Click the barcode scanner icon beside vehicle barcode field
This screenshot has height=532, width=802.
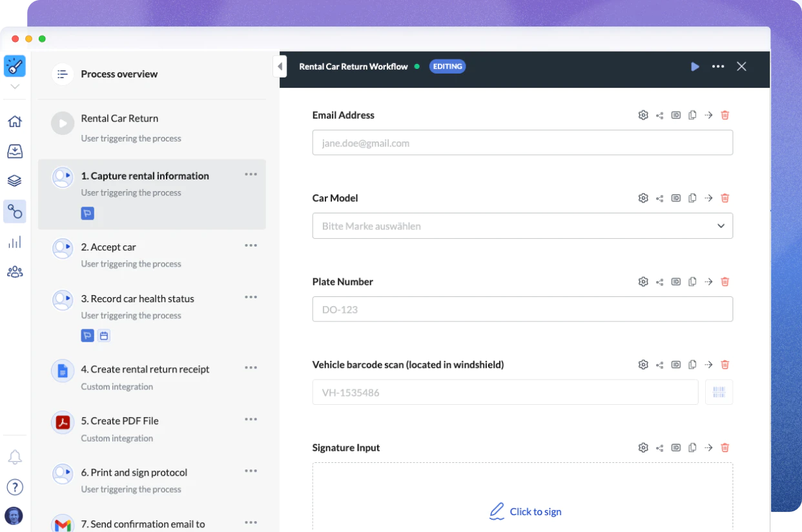pos(719,392)
